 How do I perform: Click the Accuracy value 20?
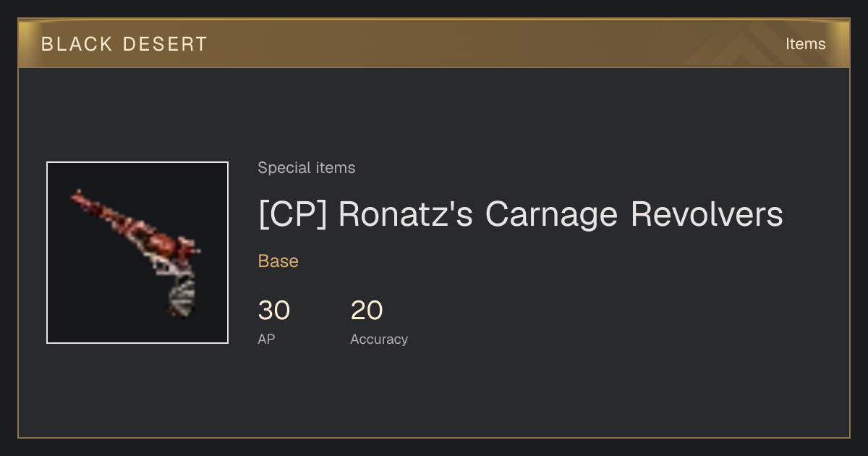tap(367, 311)
